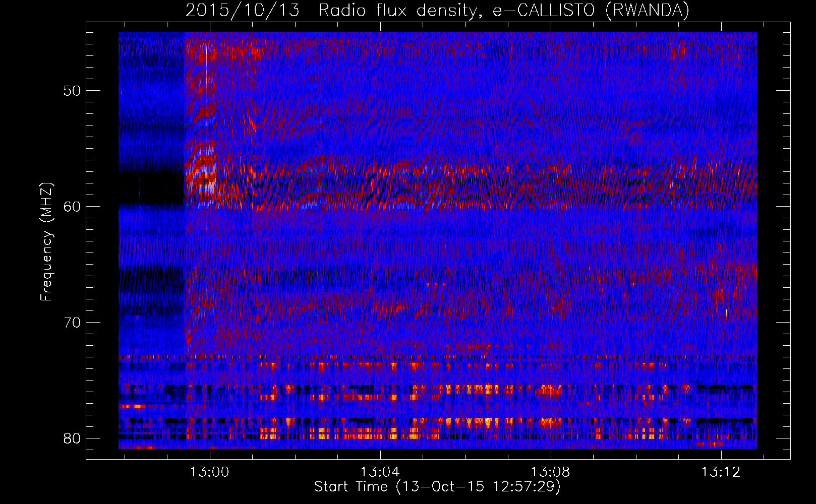Screen dimensions: 816x504
Task: Click the date "2015/10/13" in the title
Action: pos(242,11)
